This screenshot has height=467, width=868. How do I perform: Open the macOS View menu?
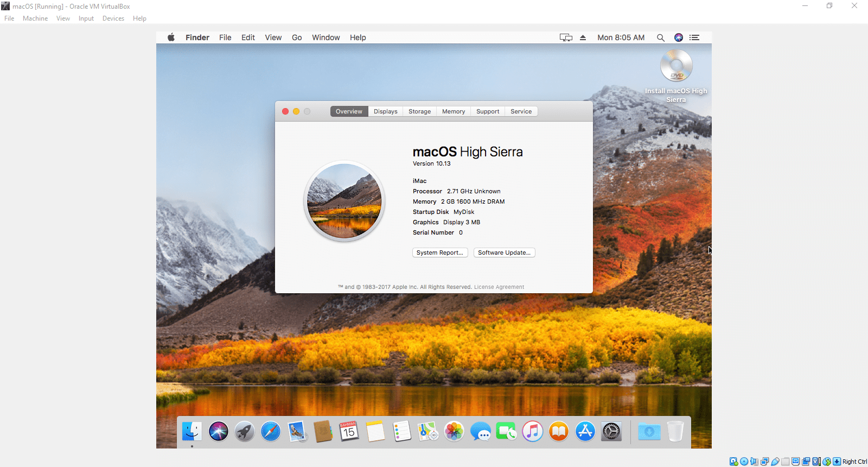click(x=273, y=37)
